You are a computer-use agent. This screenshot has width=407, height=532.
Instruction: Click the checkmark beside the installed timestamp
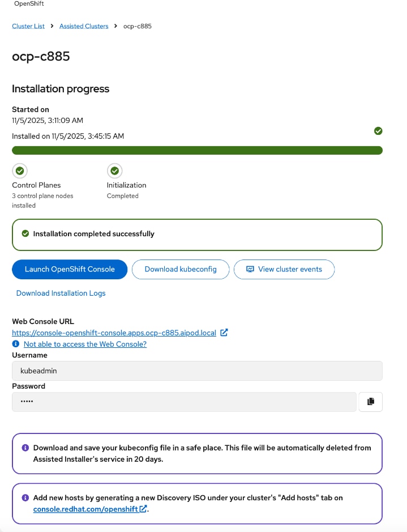click(378, 131)
